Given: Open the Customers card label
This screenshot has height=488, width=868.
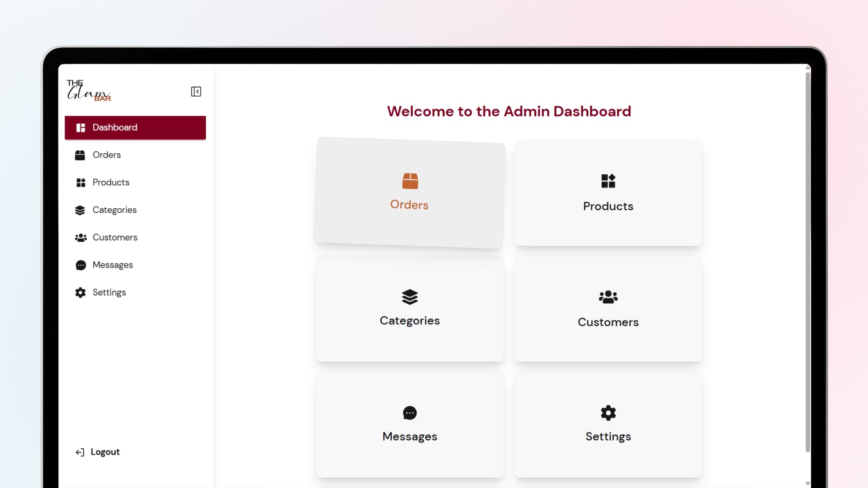Looking at the screenshot, I should [x=608, y=322].
